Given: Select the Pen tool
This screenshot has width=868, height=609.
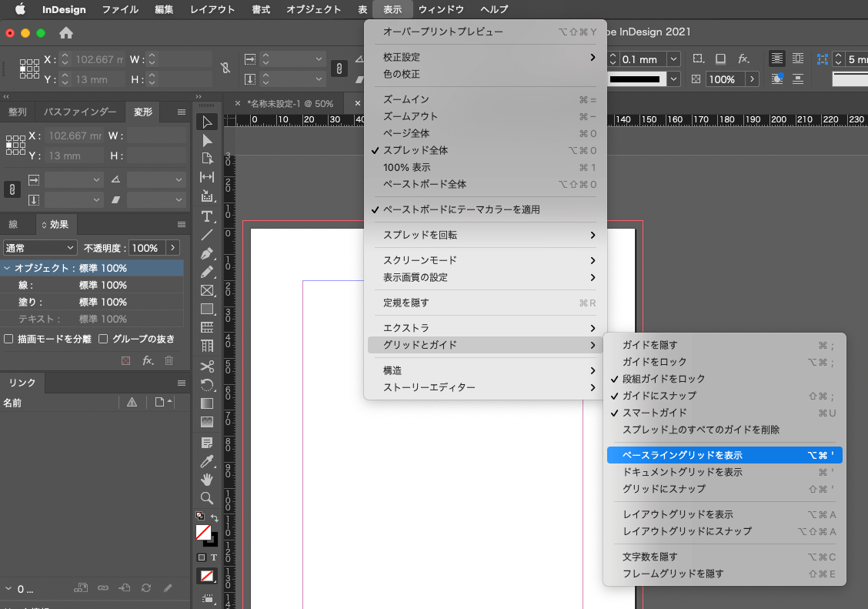Looking at the screenshot, I should click(206, 253).
